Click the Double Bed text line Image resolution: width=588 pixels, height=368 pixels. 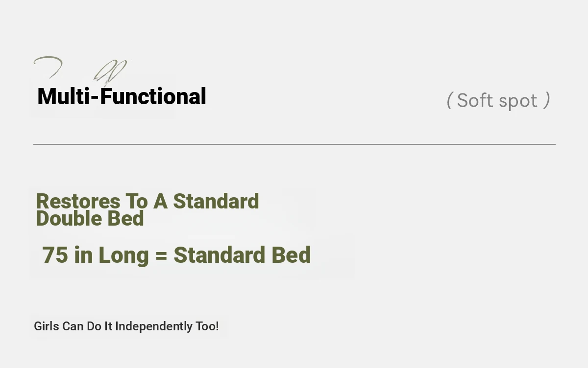coord(90,218)
